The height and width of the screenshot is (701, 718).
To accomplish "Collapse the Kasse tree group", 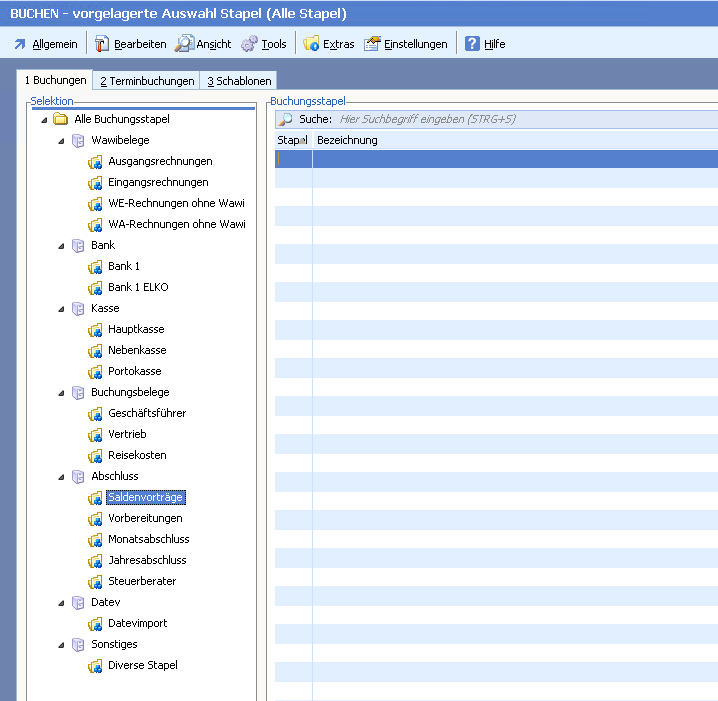I will (x=62, y=309).
